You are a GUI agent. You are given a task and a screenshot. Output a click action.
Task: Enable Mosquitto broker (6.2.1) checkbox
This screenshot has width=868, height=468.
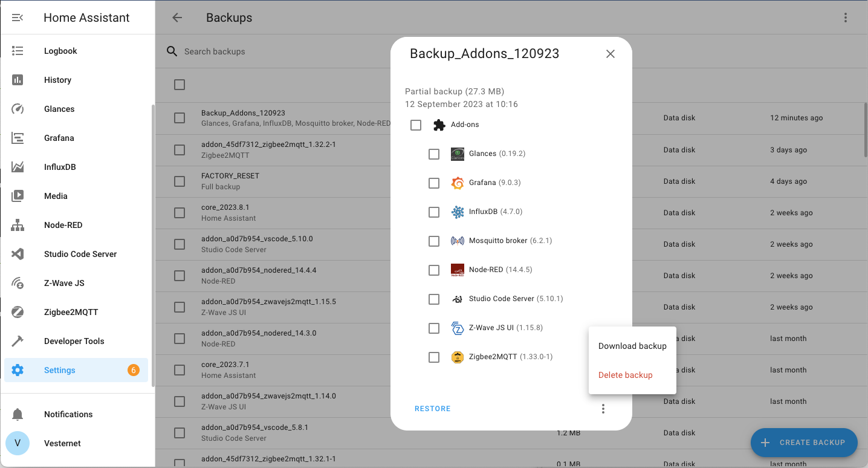pos(434,241)
